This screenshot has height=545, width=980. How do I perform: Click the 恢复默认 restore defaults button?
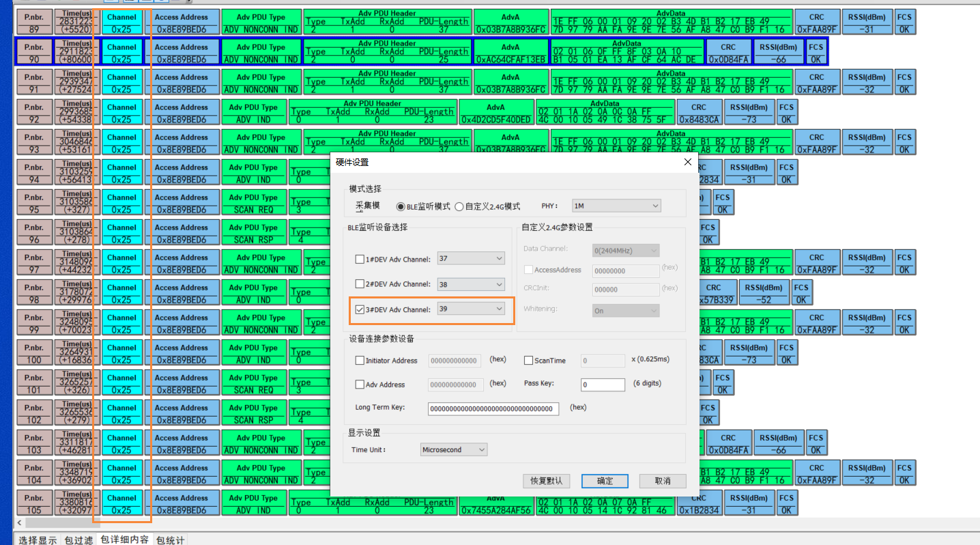[x=545, y=481]
